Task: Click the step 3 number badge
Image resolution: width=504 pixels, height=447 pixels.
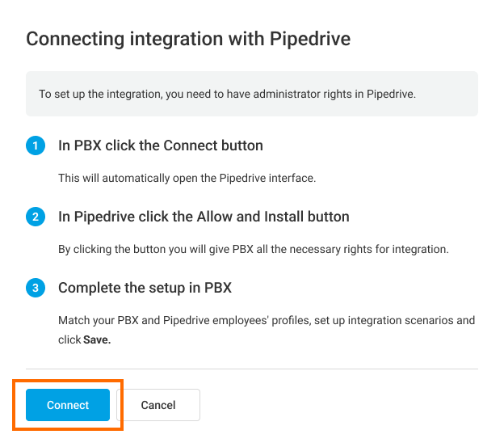Action: click(36, 289)
